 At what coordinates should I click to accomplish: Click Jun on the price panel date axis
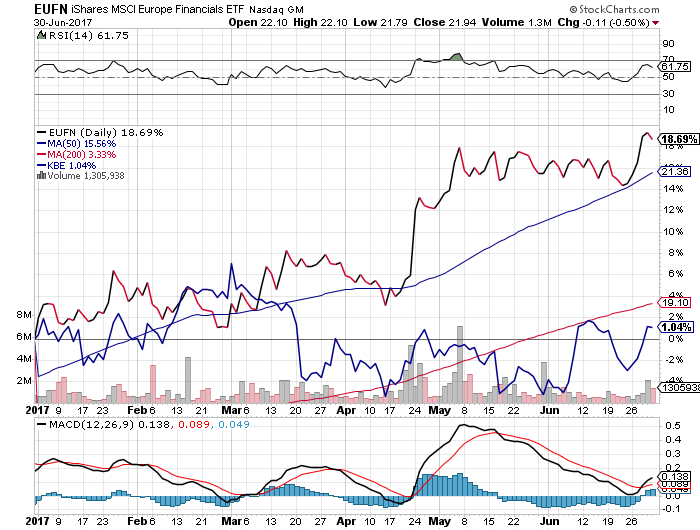click(550, 410)
